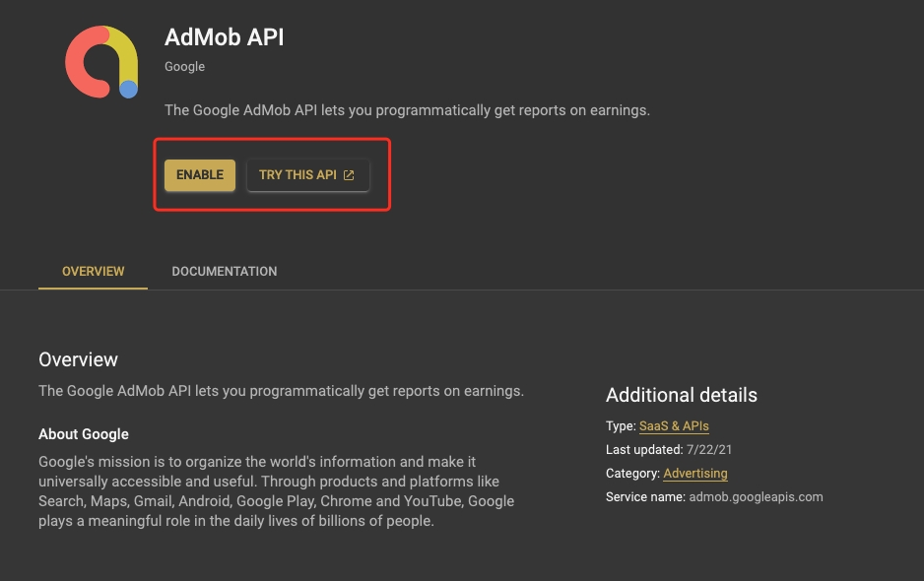This screenshot has width=924, height=581.
Task: Click the external-link icon inside TRY THIS API
Action: pyautogui.click(x=350, y=173)
